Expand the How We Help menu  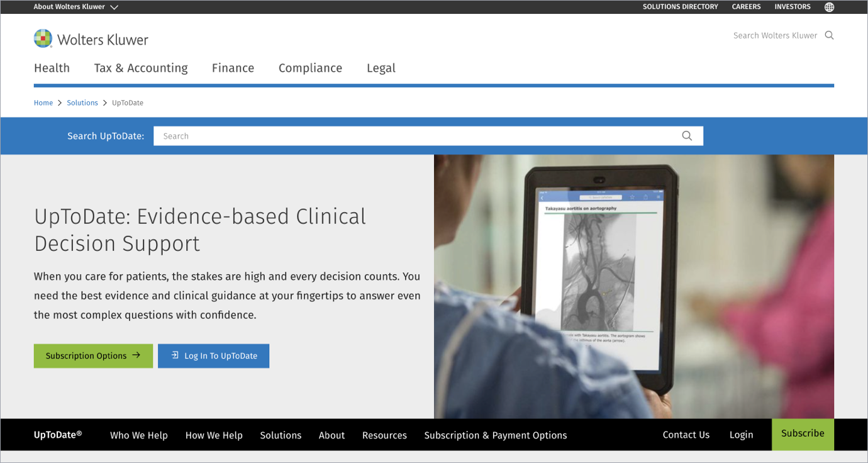[214, 435]
